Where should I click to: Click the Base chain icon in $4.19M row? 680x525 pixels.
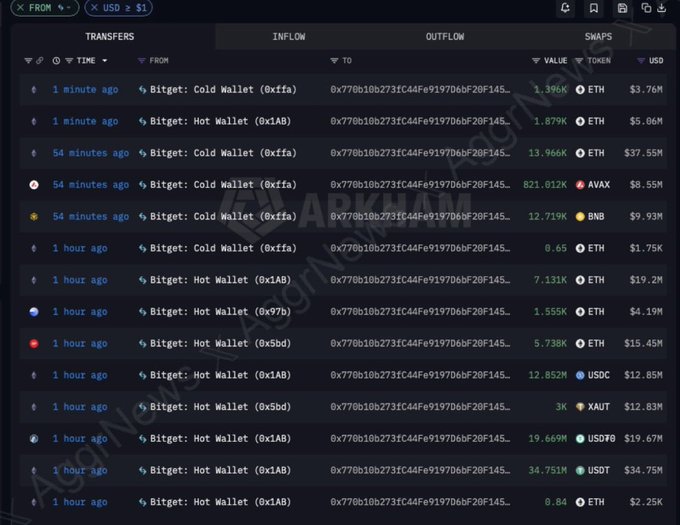click(x=34, y=312)
